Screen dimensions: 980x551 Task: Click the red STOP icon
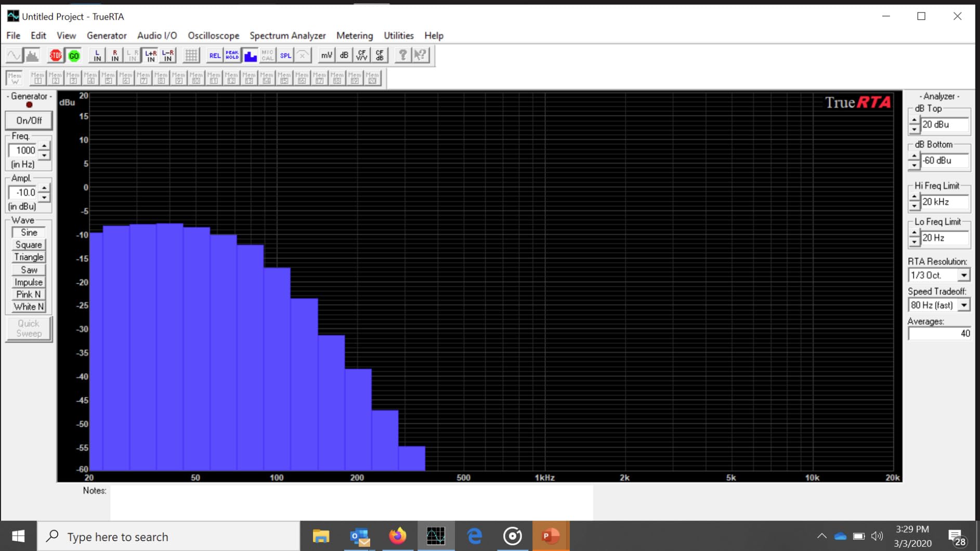pos(56,55)
